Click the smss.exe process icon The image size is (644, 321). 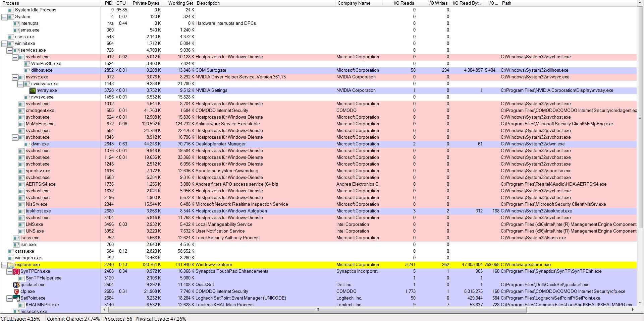pyautogui.click(x=16, y=30)
